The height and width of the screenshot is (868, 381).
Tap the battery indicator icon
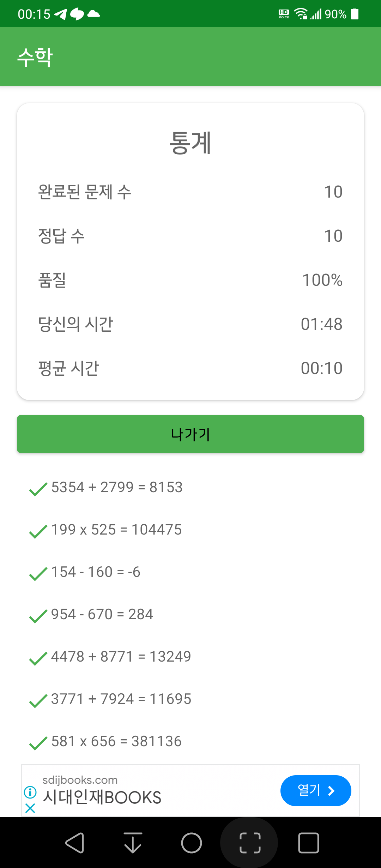tap(355, 14)
